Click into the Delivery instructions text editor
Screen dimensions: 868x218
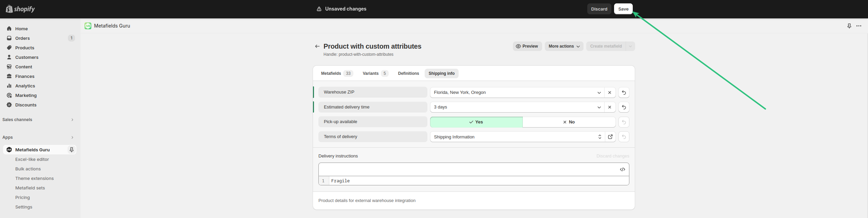point(479,181)
